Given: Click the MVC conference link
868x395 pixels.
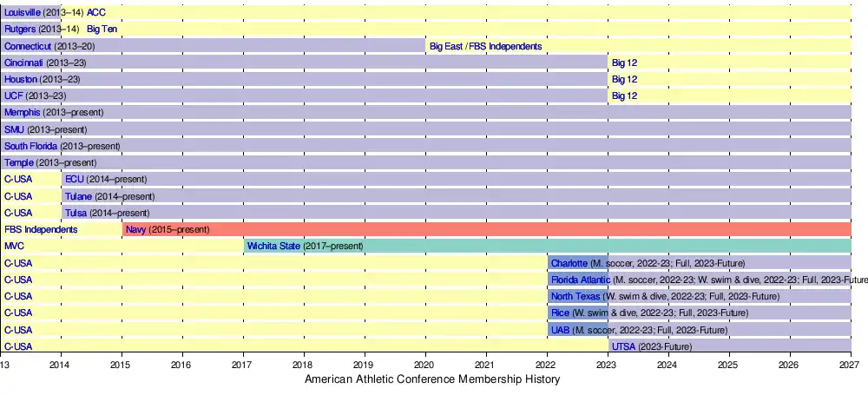Looking at the screenshot, I should click(14, 247).
